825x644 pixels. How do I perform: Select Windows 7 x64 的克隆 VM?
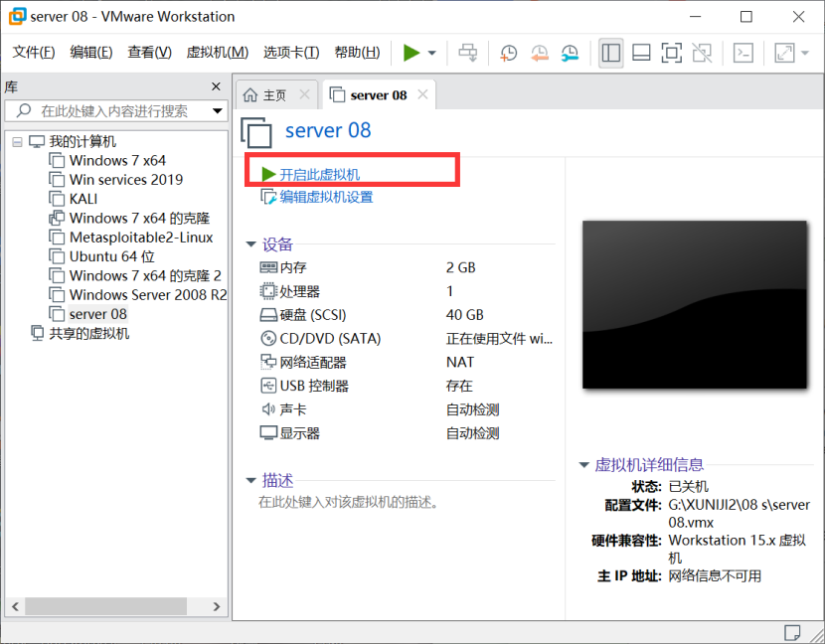pyautogui.click(x=139, y=219)
